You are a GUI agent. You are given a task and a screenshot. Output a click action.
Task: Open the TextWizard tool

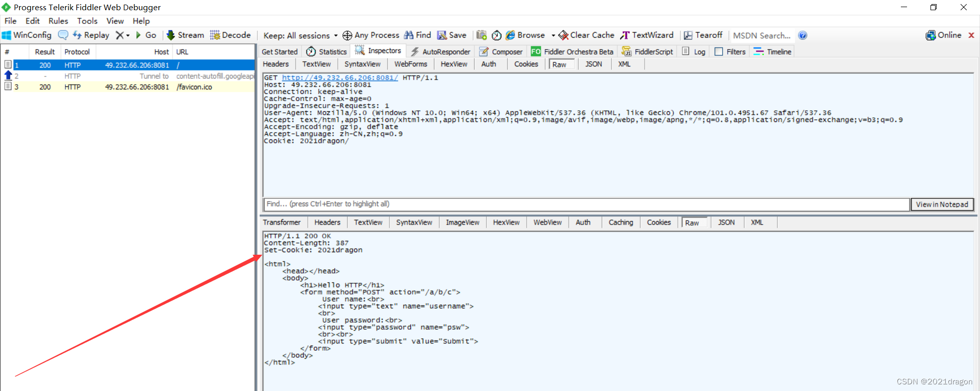click(x=647, y=35)
